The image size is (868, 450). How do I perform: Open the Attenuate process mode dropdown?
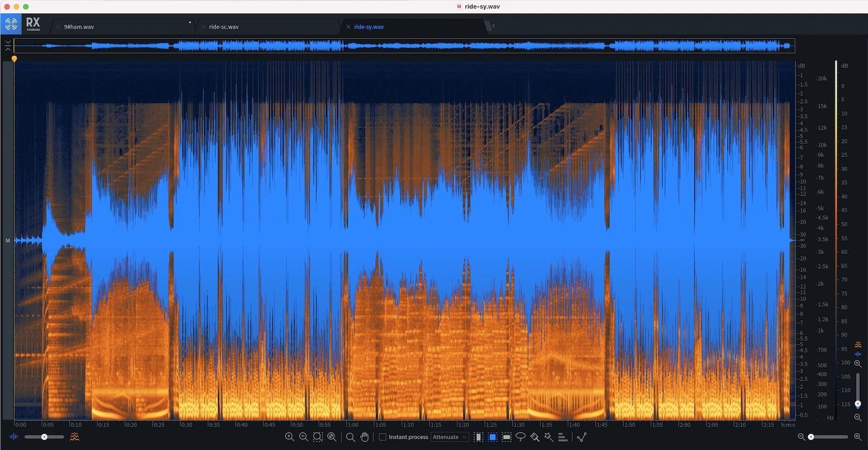(449, 437)
